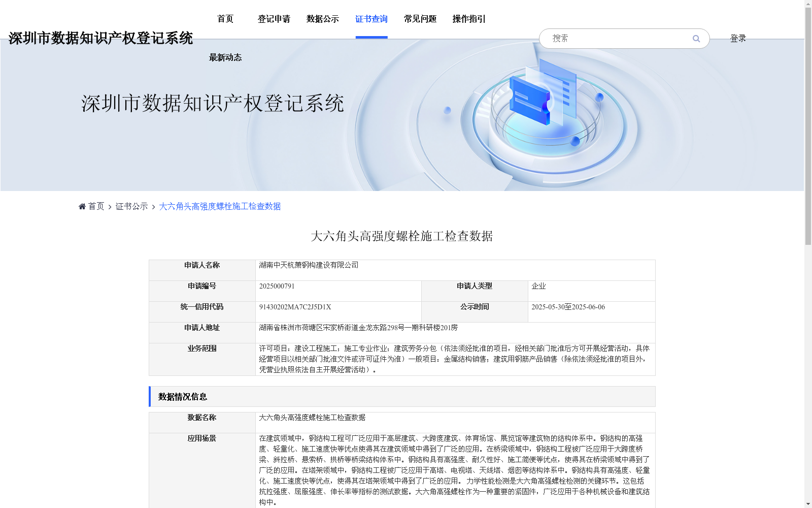812x508 pixels.
Task: Open the 最新动态 menu item
Action: tap(225, 57)
